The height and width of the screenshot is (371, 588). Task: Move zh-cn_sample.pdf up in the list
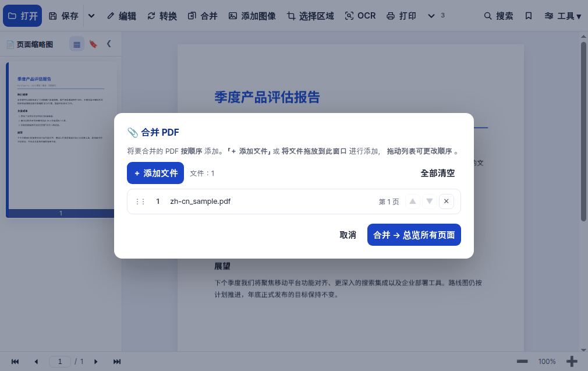413,201
